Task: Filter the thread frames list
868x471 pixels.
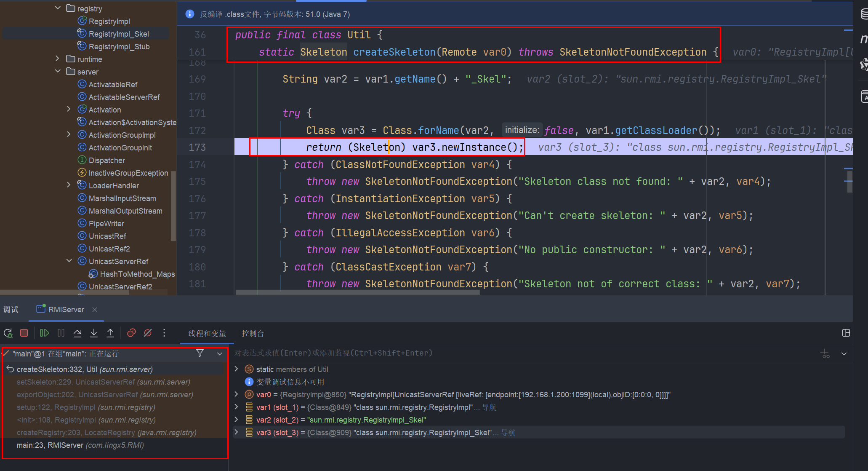Action: pyautogui.click(x=200, y=353)
